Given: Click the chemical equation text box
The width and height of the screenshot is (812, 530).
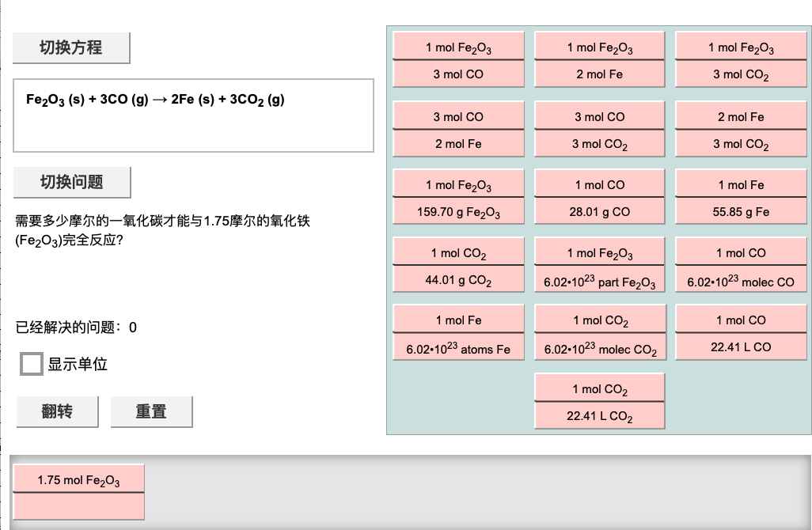Looking at the screenshot, I should tap(193, 115).
